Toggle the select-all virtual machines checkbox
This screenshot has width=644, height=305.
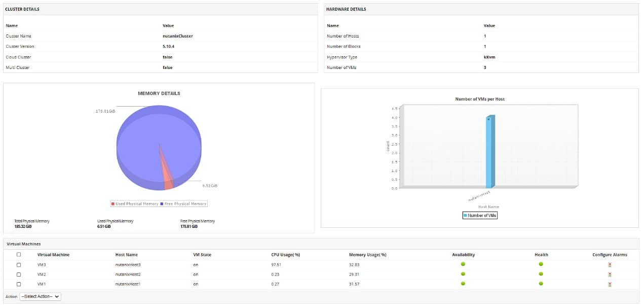pyautogui.click(x=19, y=255)
